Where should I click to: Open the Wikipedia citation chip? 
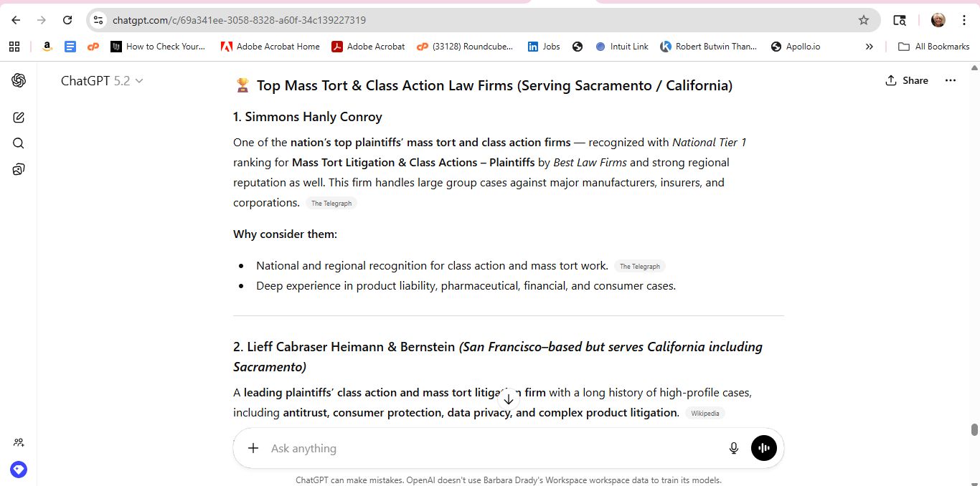pyautogui.click(x=705, y=414)
